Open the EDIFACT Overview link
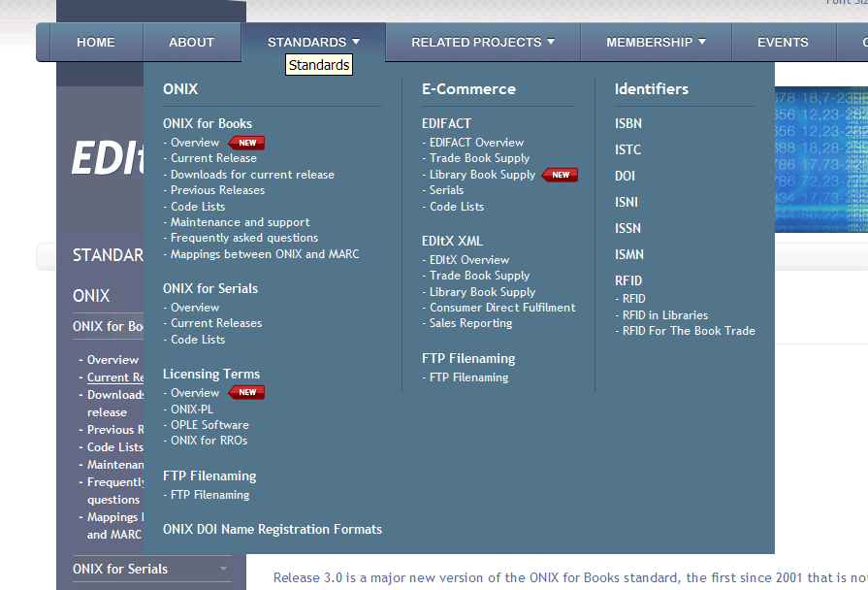This screenshot has width=868, height=590. (476, 143)
